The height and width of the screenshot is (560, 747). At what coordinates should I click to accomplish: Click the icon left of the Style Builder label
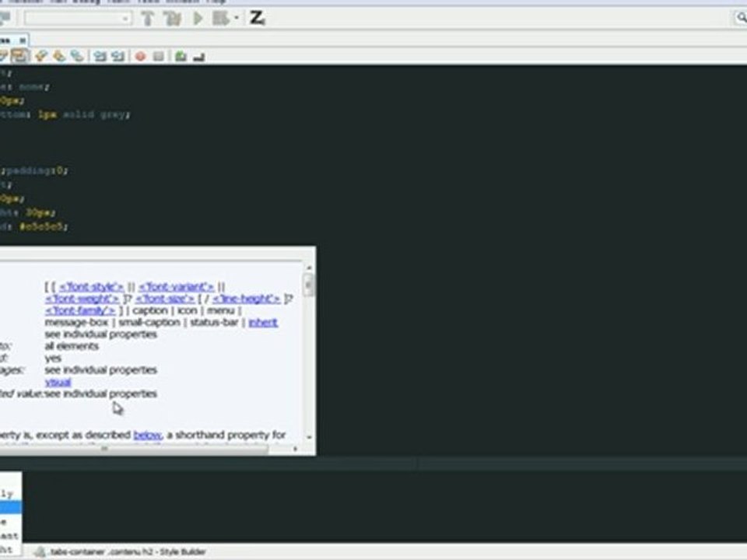[40, 552]
